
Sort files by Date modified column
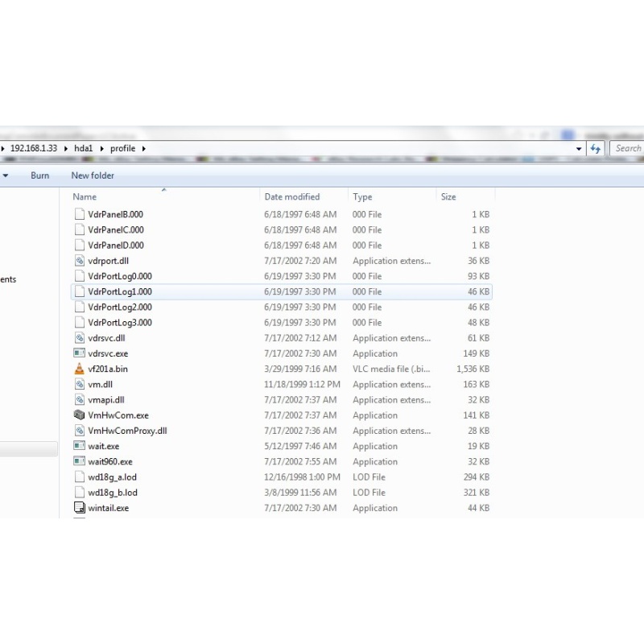(x=292, y=196)
